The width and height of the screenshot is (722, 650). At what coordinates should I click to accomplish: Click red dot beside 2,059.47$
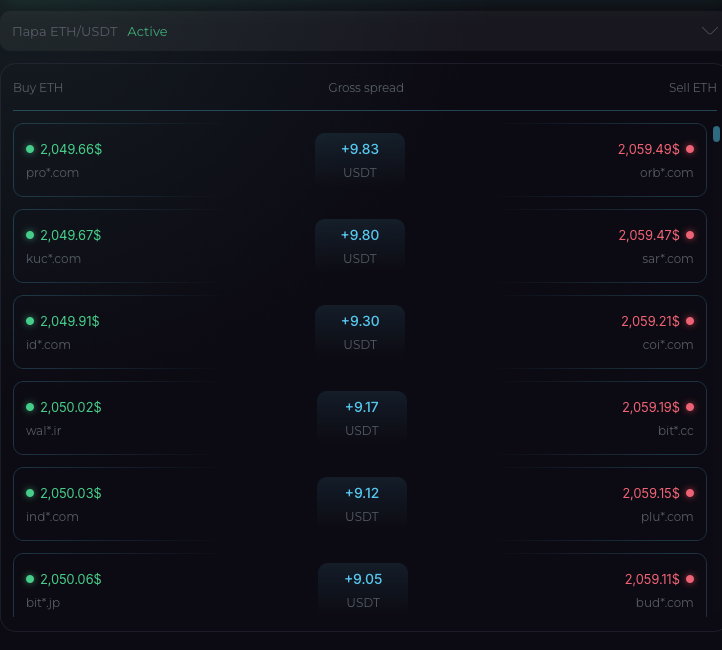(x=690, y=235)
